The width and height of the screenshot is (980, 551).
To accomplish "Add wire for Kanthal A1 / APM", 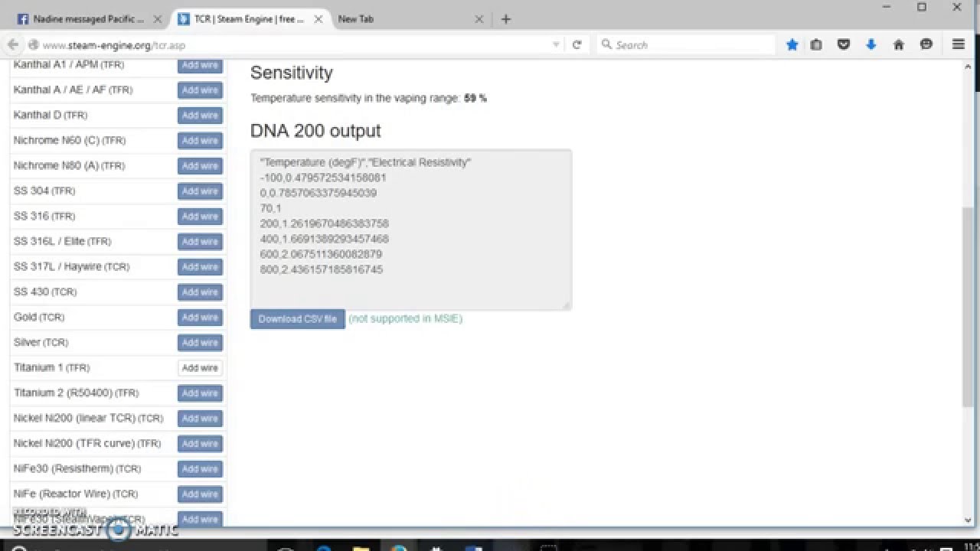I will 200,65.
